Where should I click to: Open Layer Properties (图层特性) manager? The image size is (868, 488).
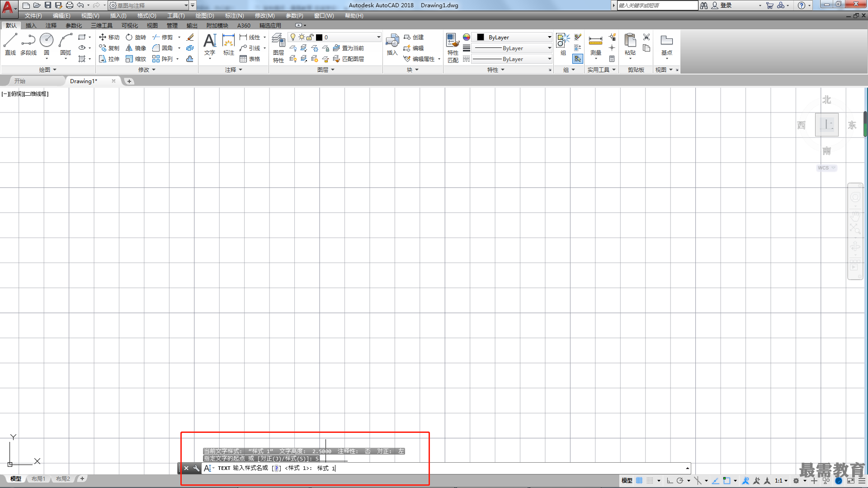tap(278, 48)
